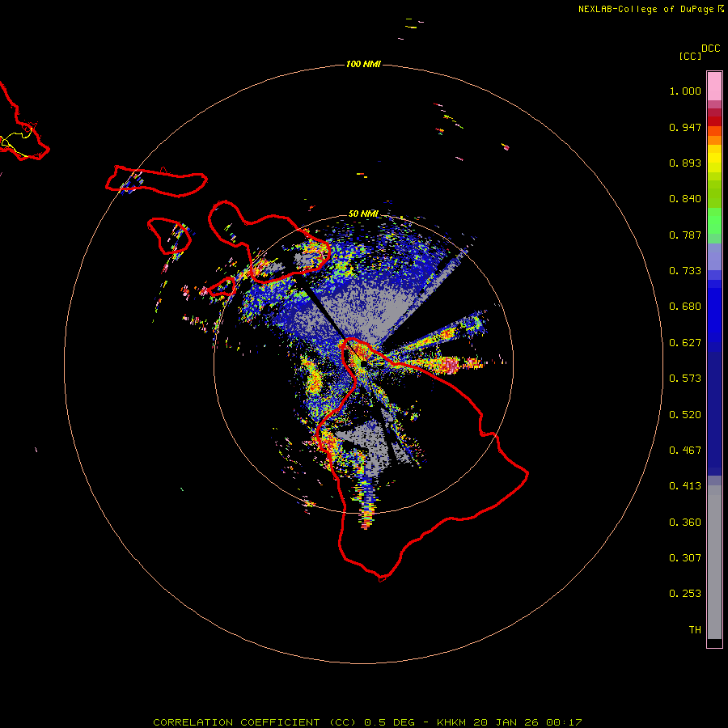Click the 0.627 scale value
728x728 pixels.
click(x=685, y=343)
